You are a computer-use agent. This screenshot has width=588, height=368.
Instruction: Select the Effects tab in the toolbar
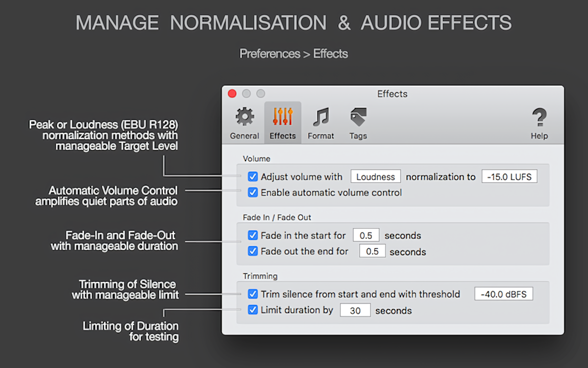pos(282,122)
